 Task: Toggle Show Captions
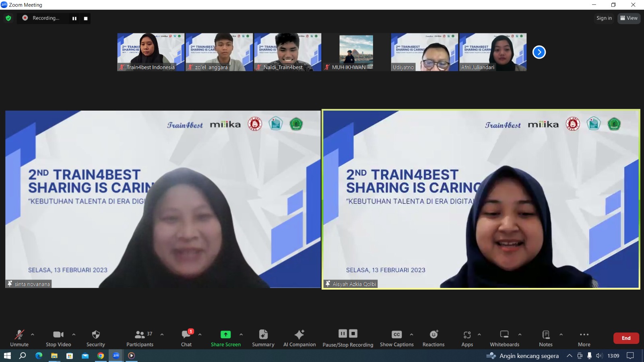tap(396, 338)
